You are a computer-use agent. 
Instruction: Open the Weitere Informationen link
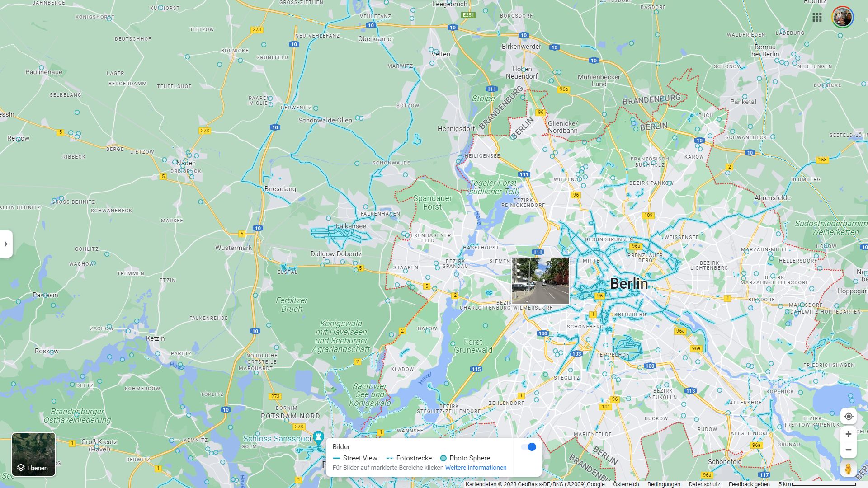click(x=476, y=468)
